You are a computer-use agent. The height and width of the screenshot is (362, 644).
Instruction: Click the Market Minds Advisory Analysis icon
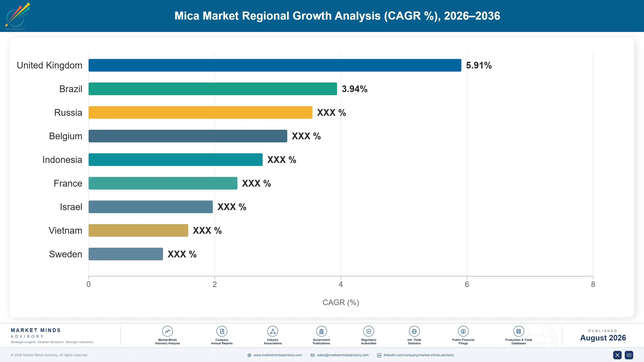(168, 331)
